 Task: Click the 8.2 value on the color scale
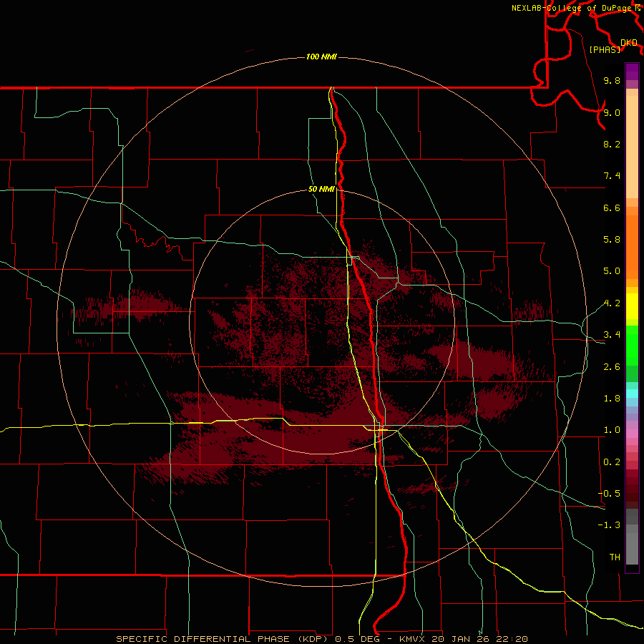click(612, 144)
